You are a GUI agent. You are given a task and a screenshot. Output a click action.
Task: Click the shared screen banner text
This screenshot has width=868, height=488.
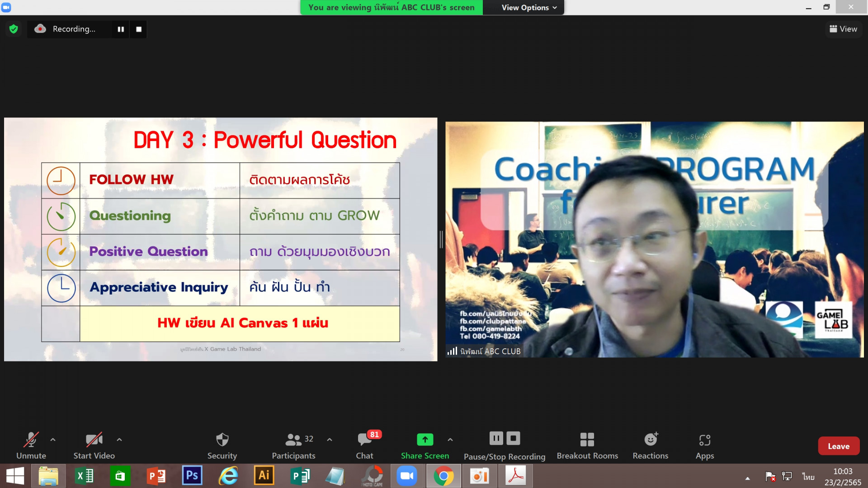tap(392, 7)
